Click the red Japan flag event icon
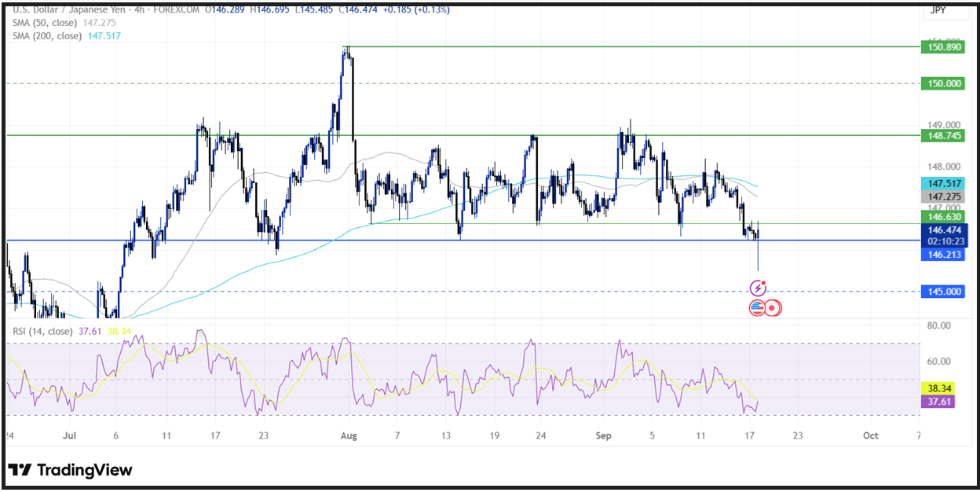 click(x=772, y=307)
